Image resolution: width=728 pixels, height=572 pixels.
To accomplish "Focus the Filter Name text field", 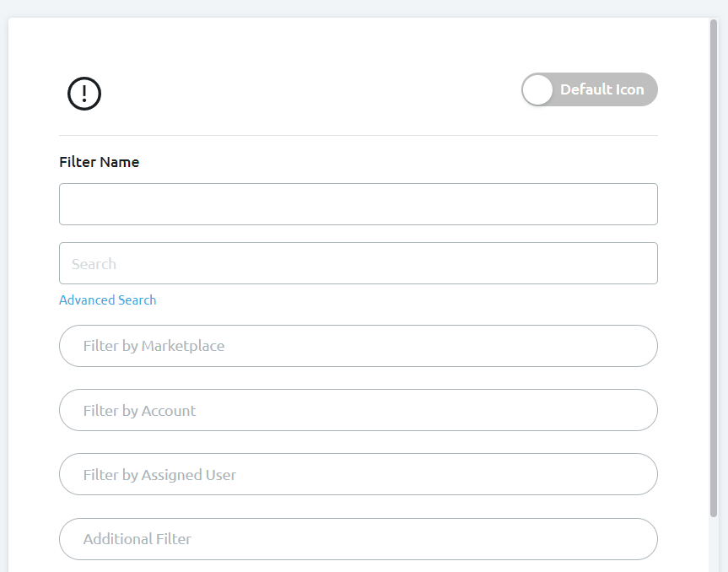I will tap(358, 204).
